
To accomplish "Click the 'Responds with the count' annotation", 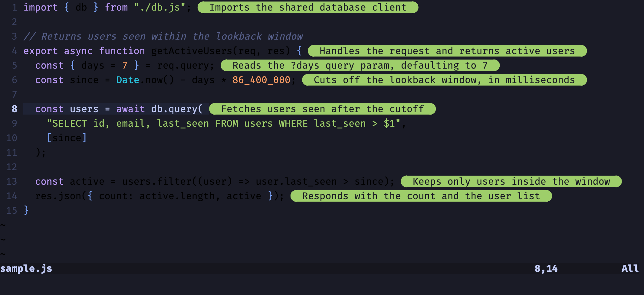I will [x=421, y=196].
